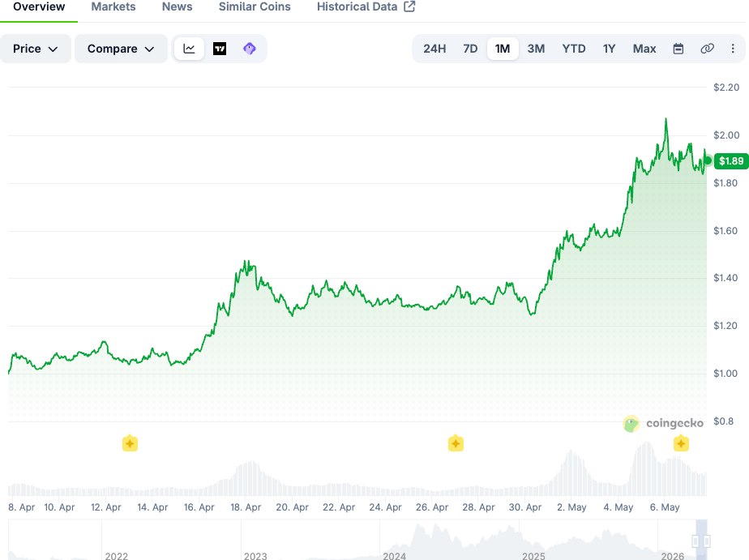
Task: Expand the Compare dropdown
Action: pos(121,49)
